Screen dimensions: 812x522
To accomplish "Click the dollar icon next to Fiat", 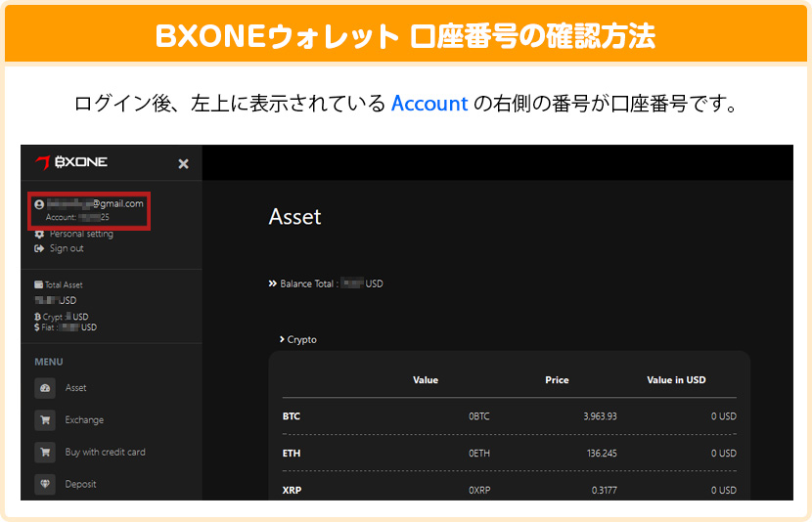I will [x=37, y=326].
